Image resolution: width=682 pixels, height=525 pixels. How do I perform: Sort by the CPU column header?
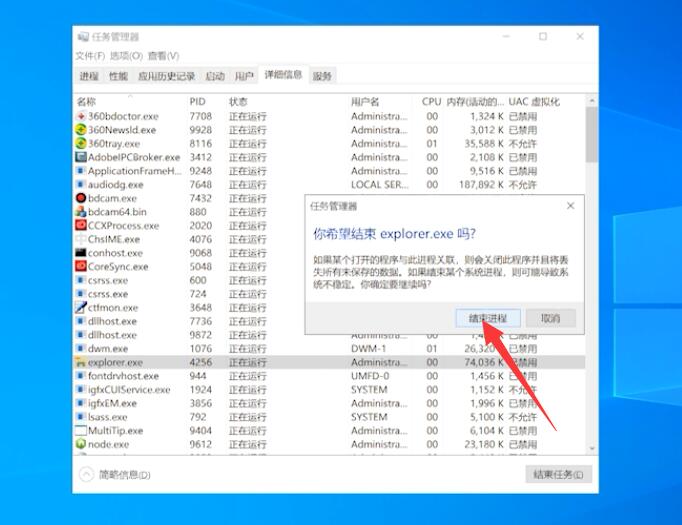(x=428, y=102)
